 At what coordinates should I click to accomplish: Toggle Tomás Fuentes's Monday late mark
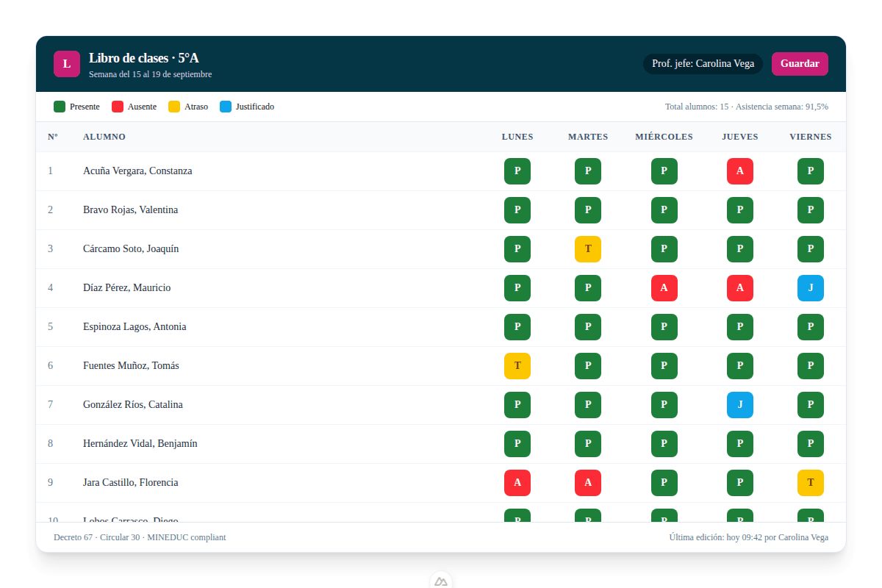[x=517, y=366]
